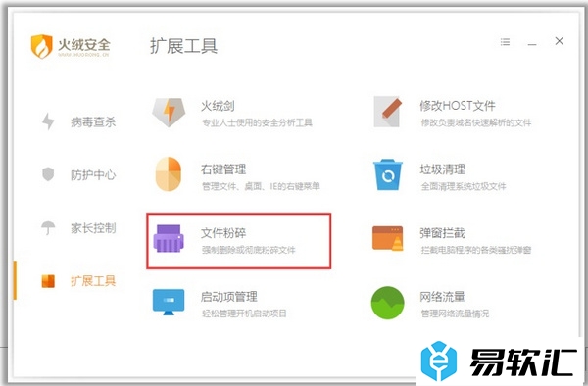Screen dimensions: 588x386
Task: Click 拦截电脑程序的各类骚扰弹窗 description
Action: (x=476, y=250)
